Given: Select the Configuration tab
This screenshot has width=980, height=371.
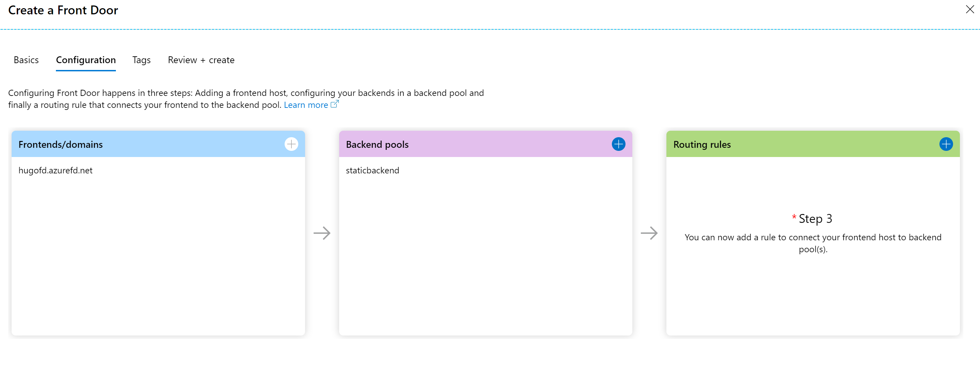Looking at the screenshot, I should [86, 60].
